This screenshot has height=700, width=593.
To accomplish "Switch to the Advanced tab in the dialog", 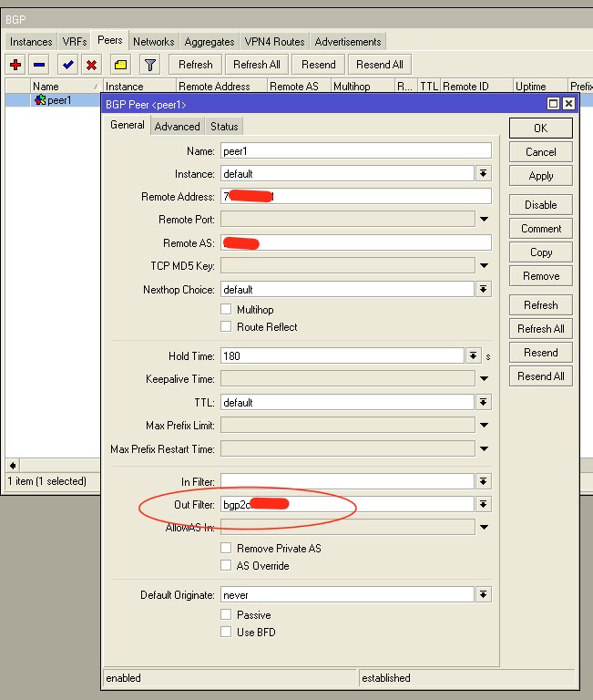I will pos(177,127).
